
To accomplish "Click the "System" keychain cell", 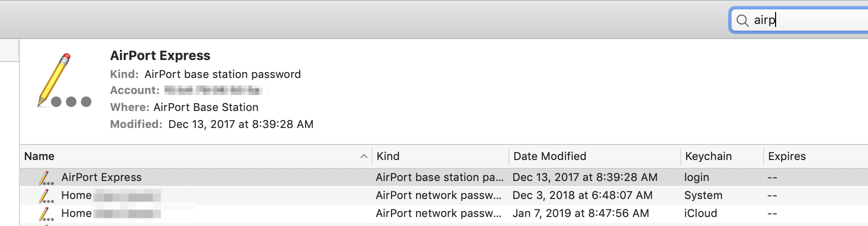I will pos(703,195).
